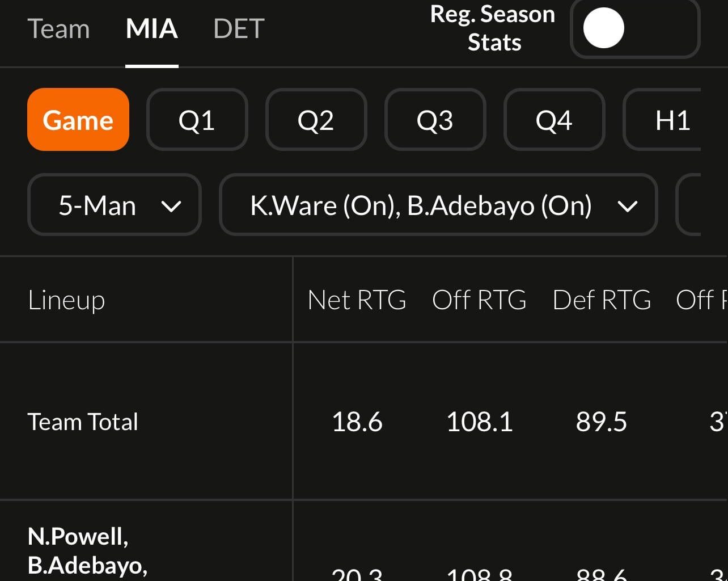Open the 5-Man lineup dropdown

coord(114,205)
